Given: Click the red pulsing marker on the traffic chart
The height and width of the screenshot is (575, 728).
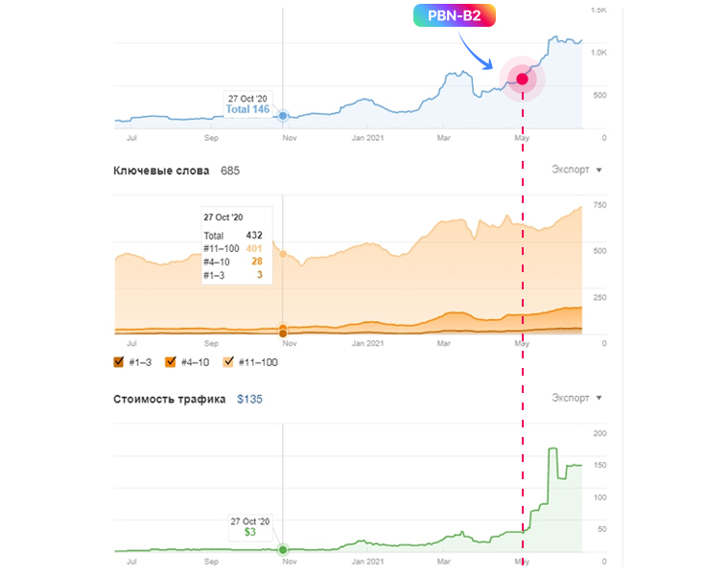Looking at the screenshot, I should pos(523,80).
